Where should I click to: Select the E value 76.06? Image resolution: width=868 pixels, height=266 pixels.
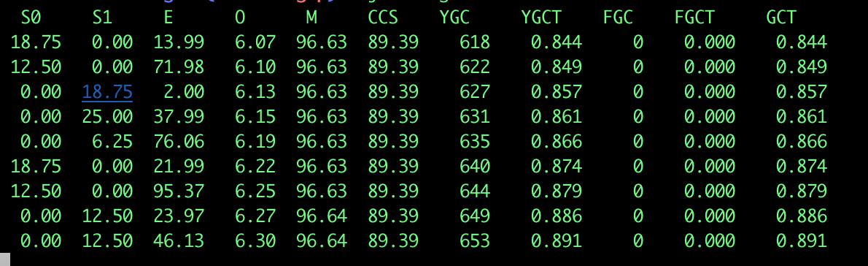[x=179, y=141]
